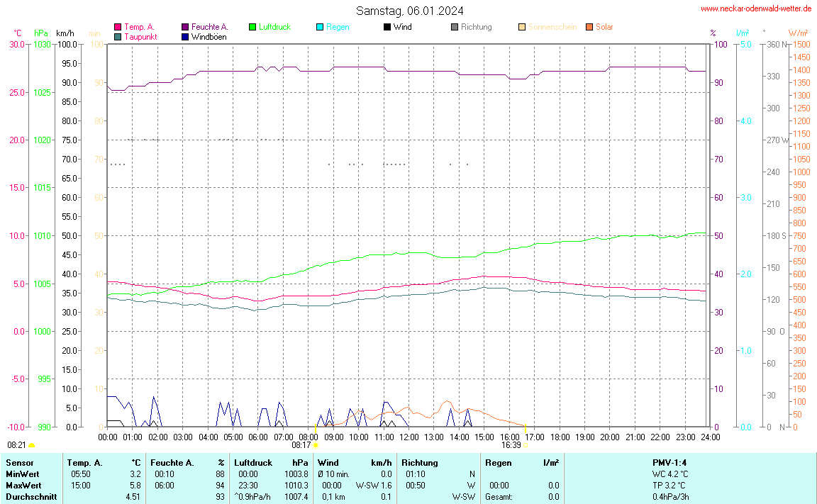
Task: Click the Sensor column header in table
Action: pos(18,463)
